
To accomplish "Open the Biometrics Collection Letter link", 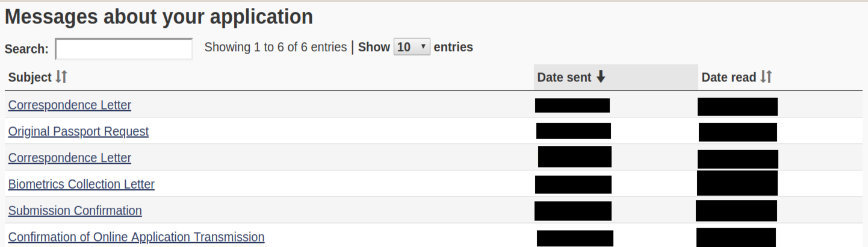I will coord(81,184).
